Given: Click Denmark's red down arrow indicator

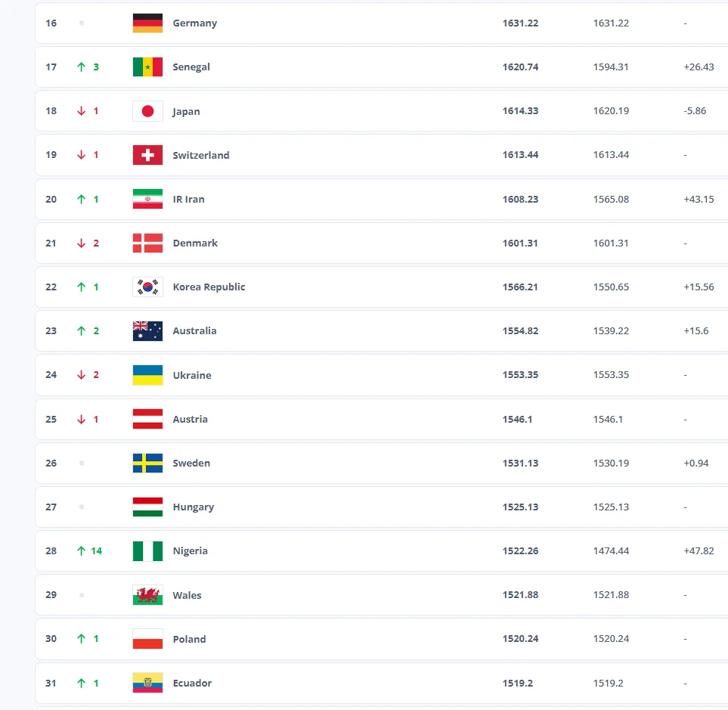Looking at the screenshot, I should click(82, 243).
